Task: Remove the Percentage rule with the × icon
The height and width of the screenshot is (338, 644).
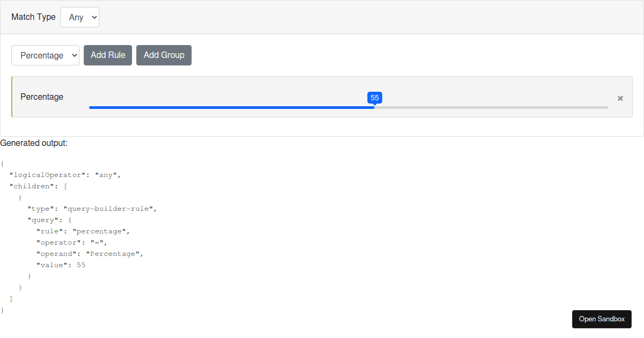Action: point(620,98)
